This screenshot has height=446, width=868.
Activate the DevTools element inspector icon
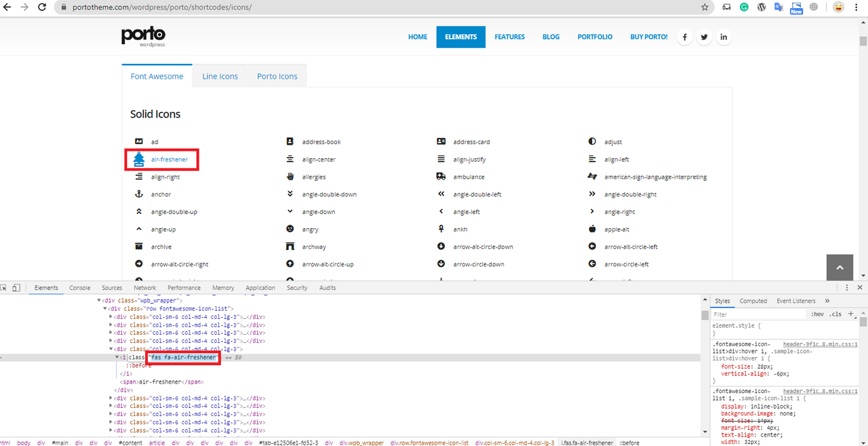coord(4,288)
